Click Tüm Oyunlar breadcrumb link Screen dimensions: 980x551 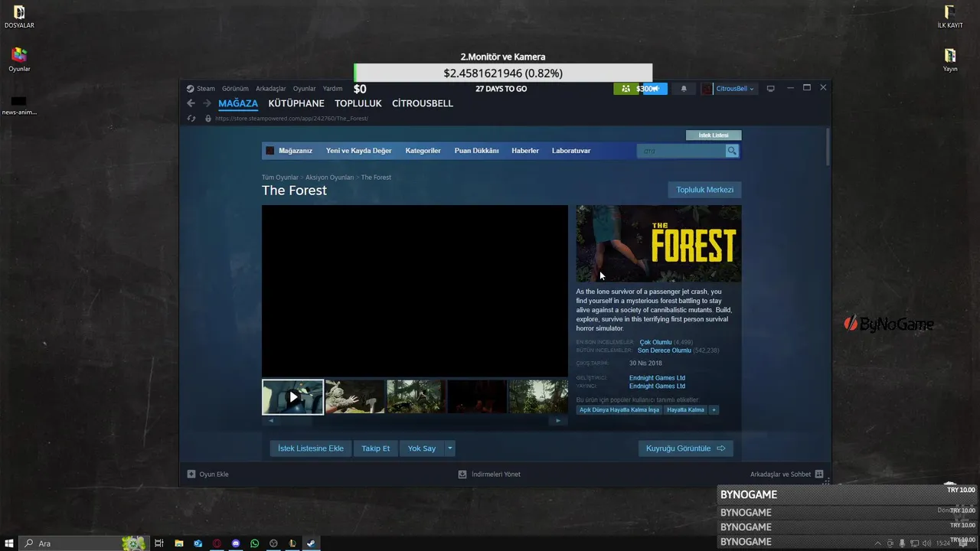tap(280, 178)
